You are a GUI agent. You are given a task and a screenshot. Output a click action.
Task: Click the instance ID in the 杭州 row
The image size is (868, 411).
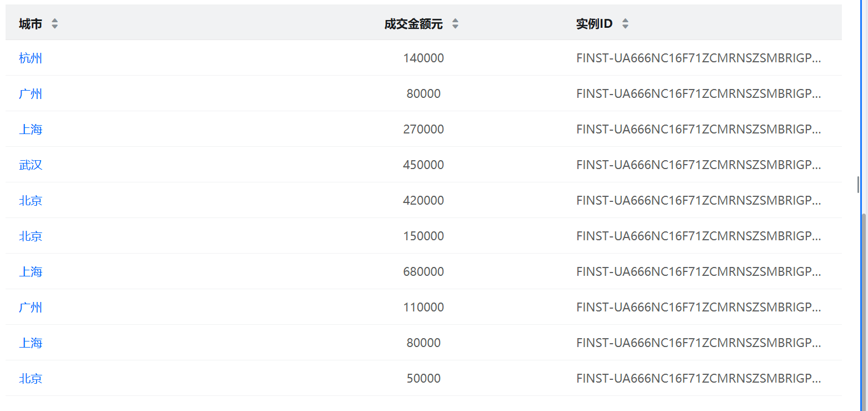699,58
